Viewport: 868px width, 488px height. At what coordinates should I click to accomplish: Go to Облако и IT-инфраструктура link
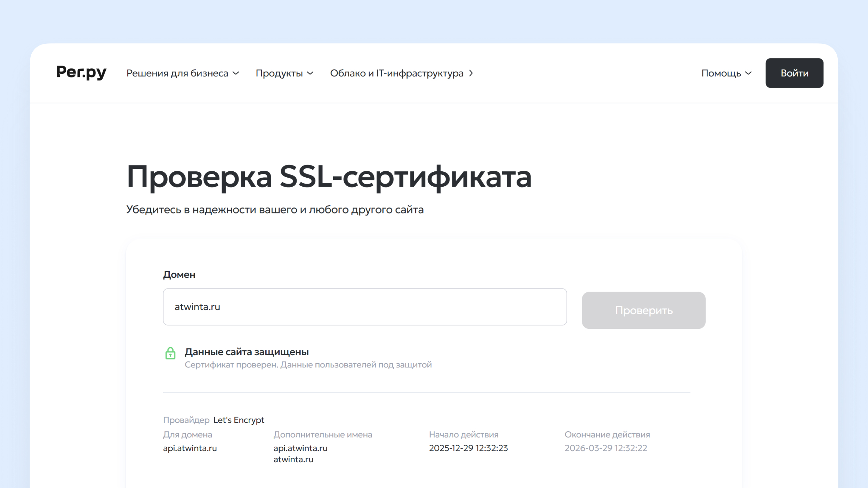396,73
